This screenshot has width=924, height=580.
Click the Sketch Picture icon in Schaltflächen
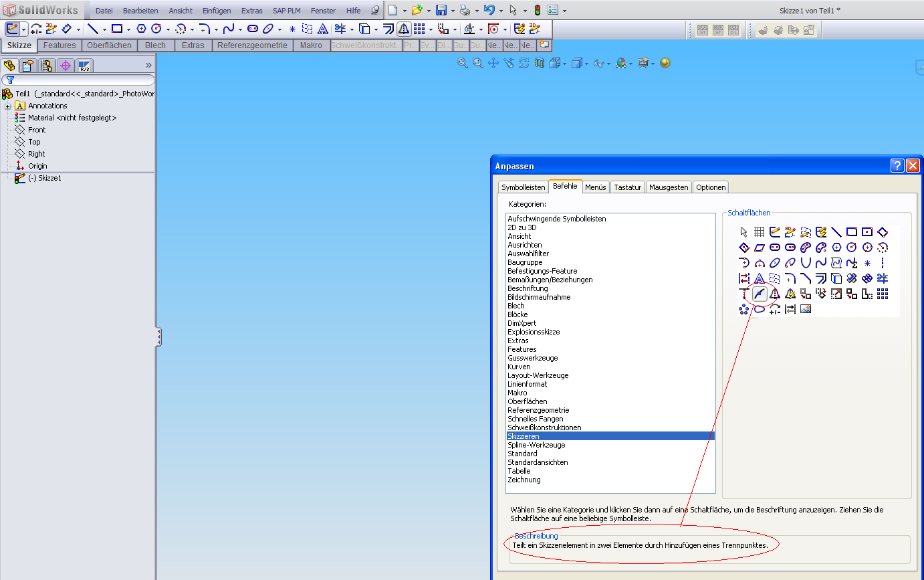[806, 309]
